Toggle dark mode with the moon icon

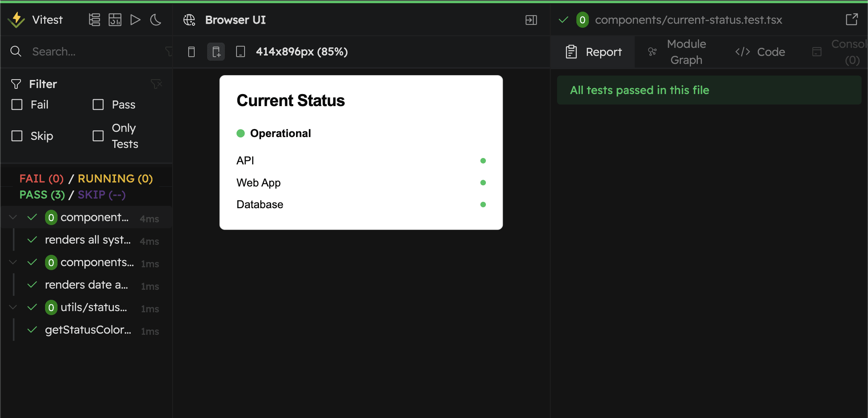156,19
